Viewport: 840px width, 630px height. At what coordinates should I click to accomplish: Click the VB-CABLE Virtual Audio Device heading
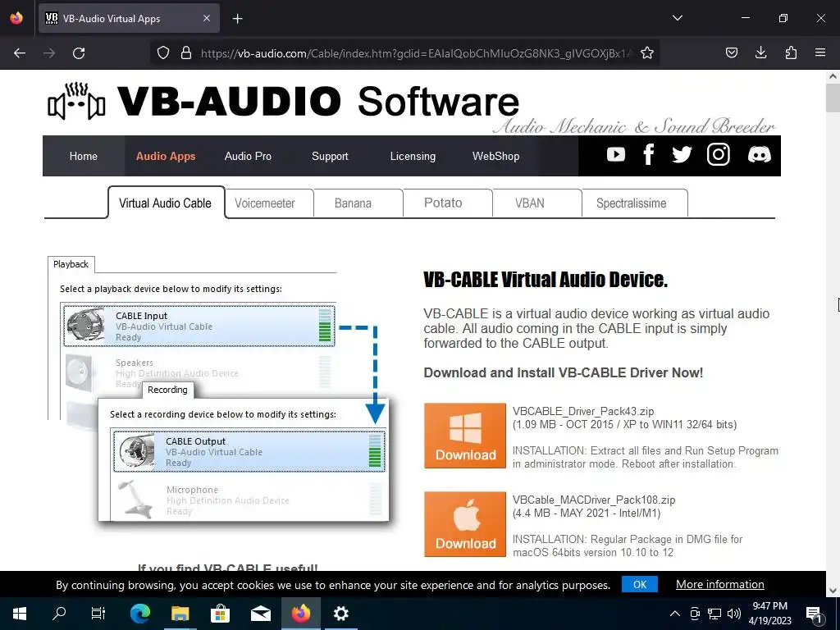546,280
